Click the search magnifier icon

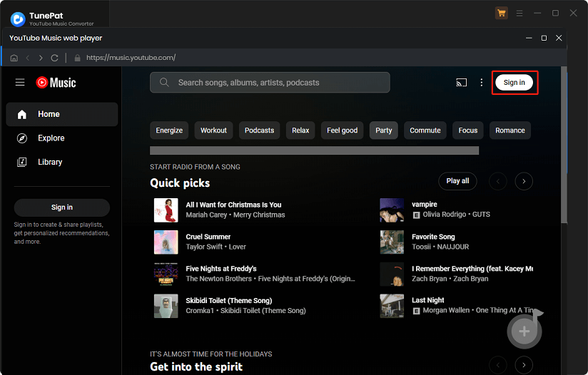pos(164,82)
